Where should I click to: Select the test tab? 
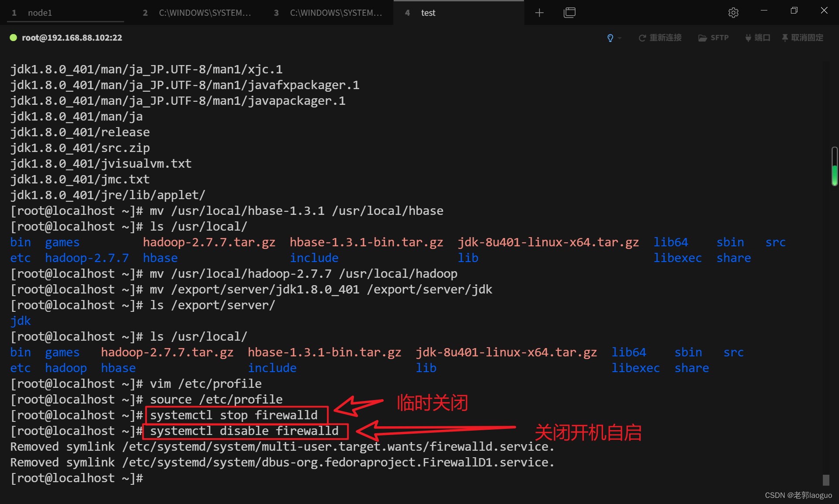pos(459,13)
